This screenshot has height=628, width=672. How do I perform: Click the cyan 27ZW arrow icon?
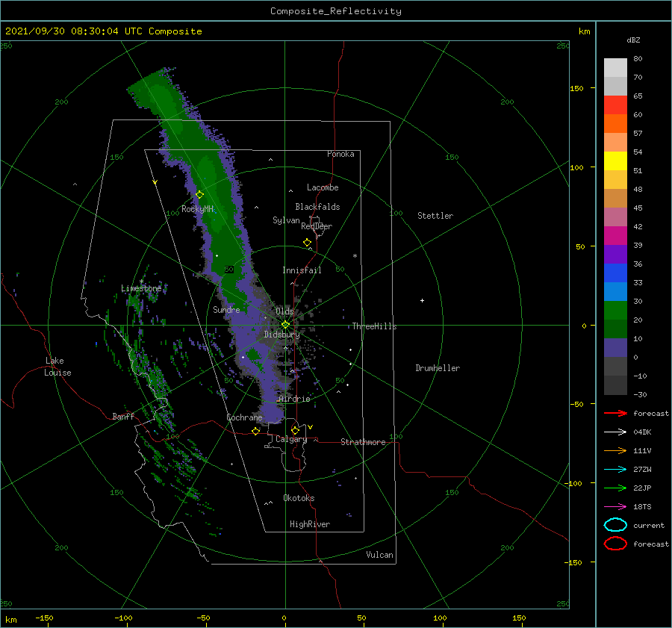click(615, 470)
